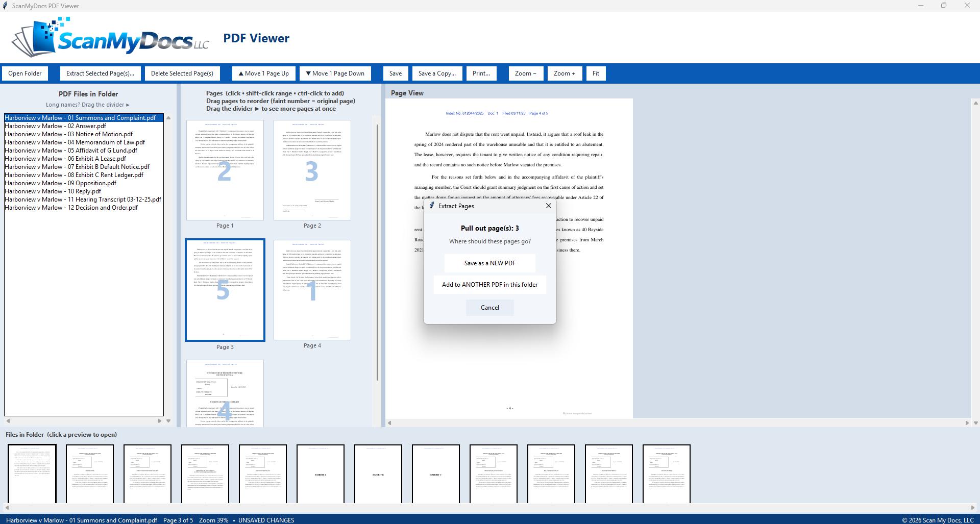Choose Save as a NEW PDF
Screen dimensions: 980x524
click(490, 263)
